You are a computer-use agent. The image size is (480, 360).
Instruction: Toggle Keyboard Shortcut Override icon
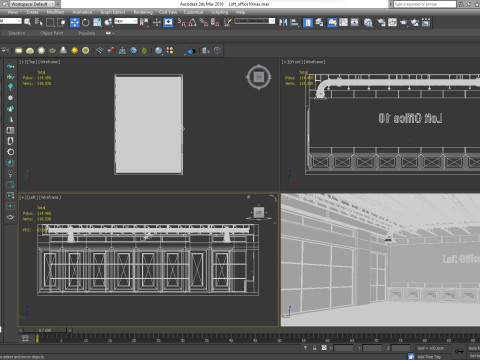tap(168, 22)
